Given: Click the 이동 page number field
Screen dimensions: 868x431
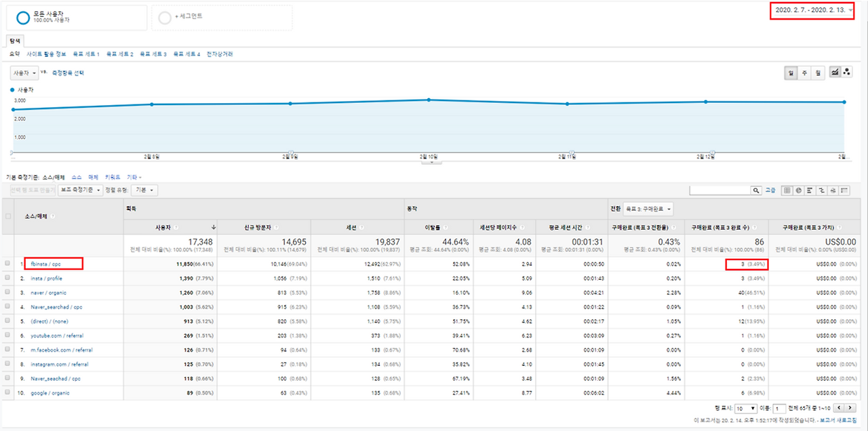Looking at the screenshot, I should coord(778,409).
